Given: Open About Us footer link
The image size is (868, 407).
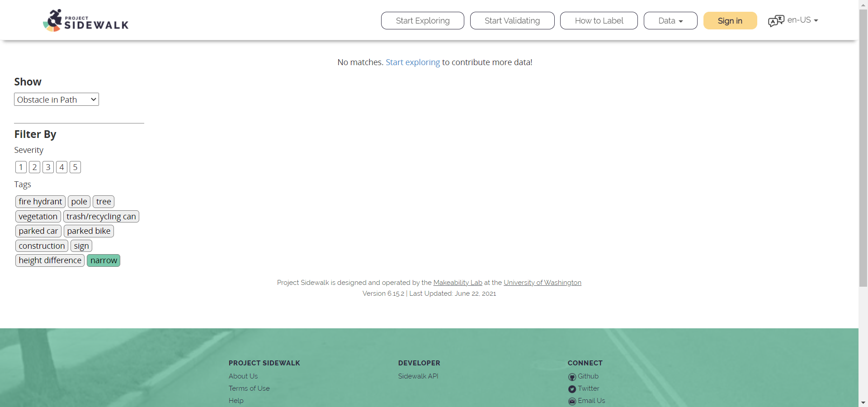Looking at the screenshot, I should point(243,376).
